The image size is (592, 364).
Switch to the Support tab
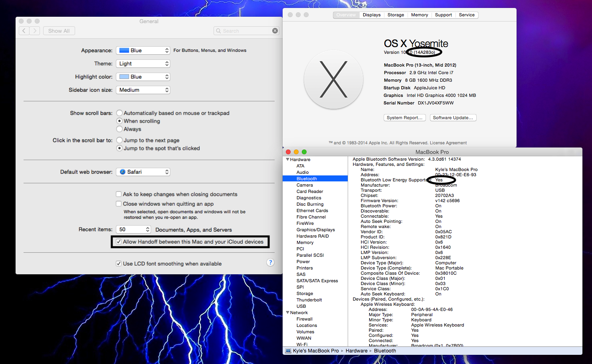(x=444, y=15)
